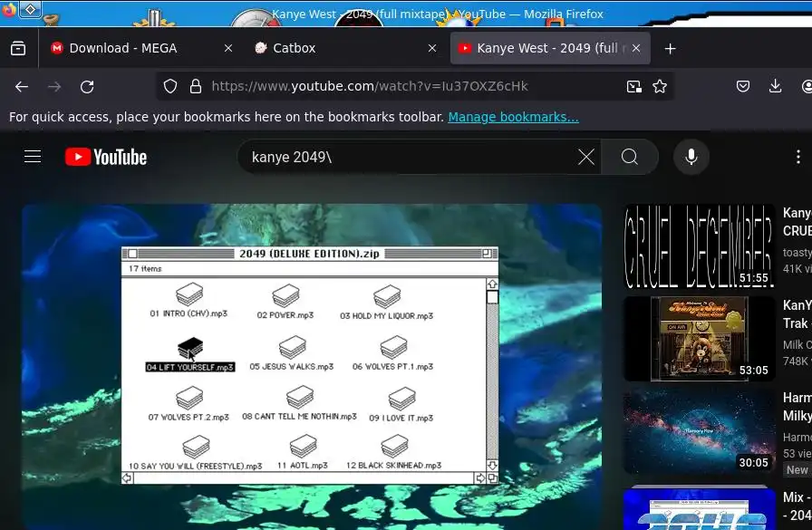The height and width of the screenshot is (530, 812).
Task: Open the Pocket save icon
Action: pos(743,86)
